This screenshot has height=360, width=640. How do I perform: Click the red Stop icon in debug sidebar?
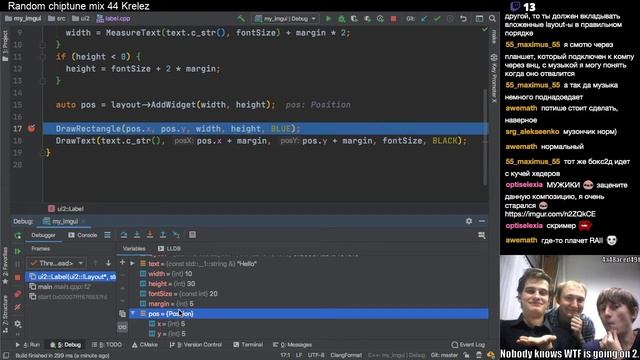click(18, 278)
